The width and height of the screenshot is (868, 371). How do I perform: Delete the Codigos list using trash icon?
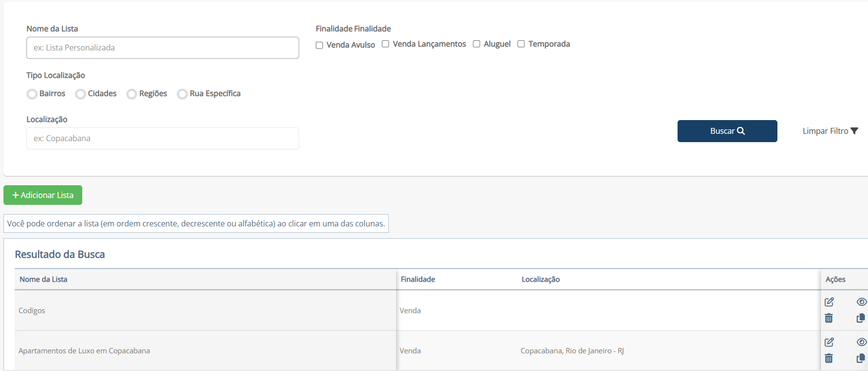(829, 318)
